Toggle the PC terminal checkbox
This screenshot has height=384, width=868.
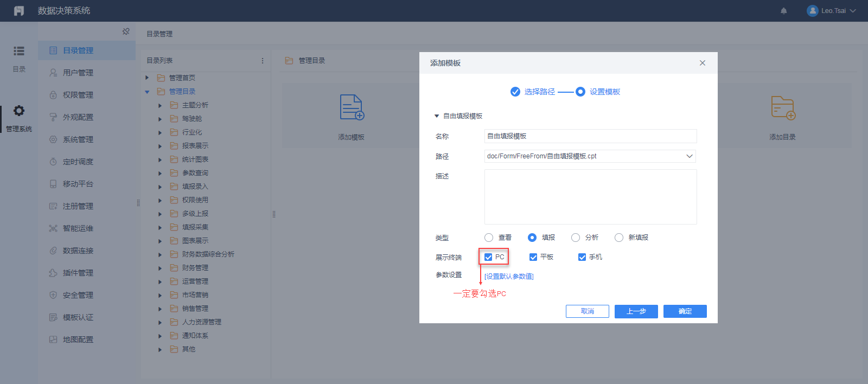pyautogui.click(x=488, y=257)
